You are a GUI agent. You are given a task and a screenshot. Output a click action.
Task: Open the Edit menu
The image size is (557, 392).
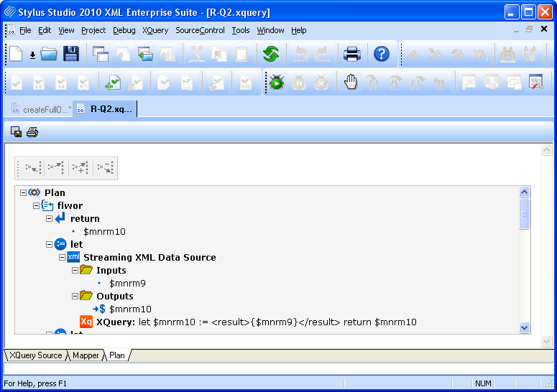[45, 30]
